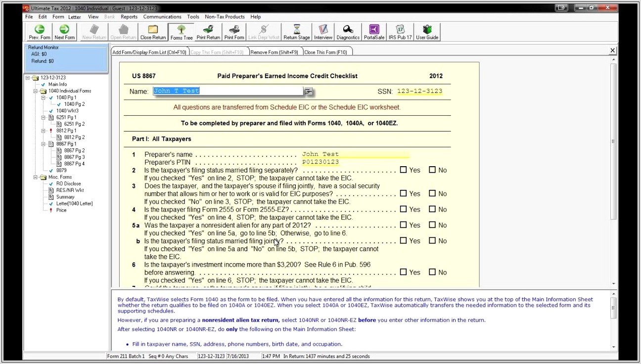Go to the Prev. Form toolbar icon
The image size is (641, 364).
click(x=40, y=32)
